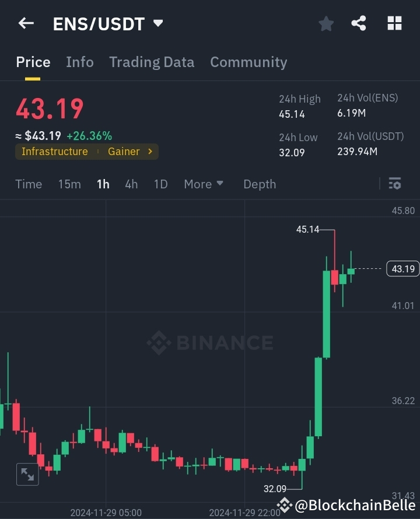Switch to the 1D candle interval
The height and width of the screenshot is (519, 420).
tap(160, 184)
